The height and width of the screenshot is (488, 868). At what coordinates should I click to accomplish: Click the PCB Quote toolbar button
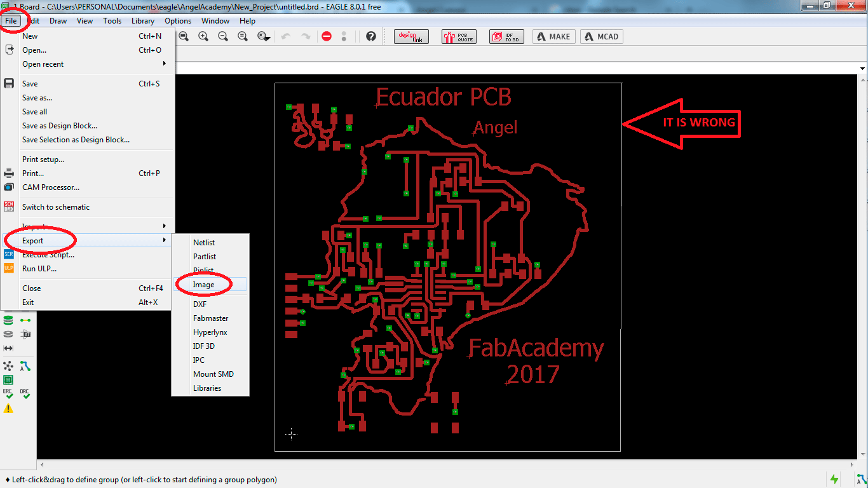coord(459,37)
